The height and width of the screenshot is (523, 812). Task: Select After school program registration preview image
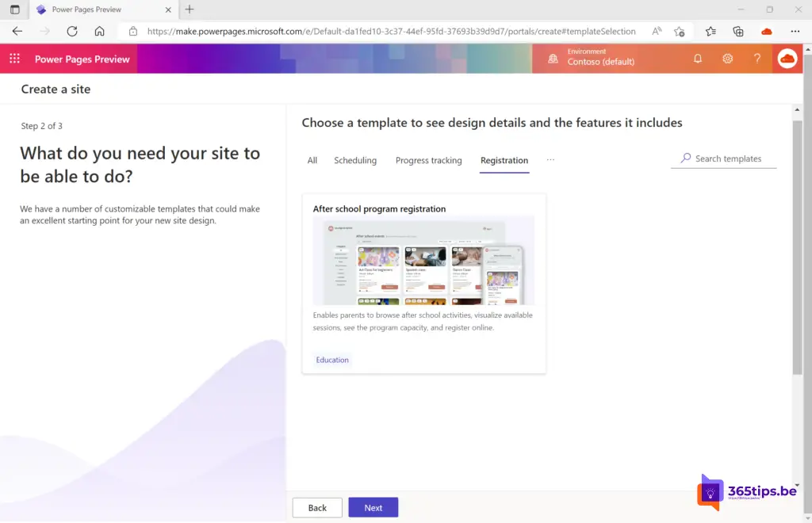pos(423,261)
